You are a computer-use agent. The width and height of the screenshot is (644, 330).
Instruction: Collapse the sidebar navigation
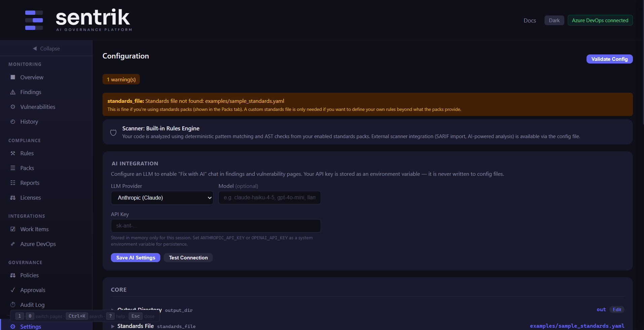pyautogui.click(x=46, y=48)
